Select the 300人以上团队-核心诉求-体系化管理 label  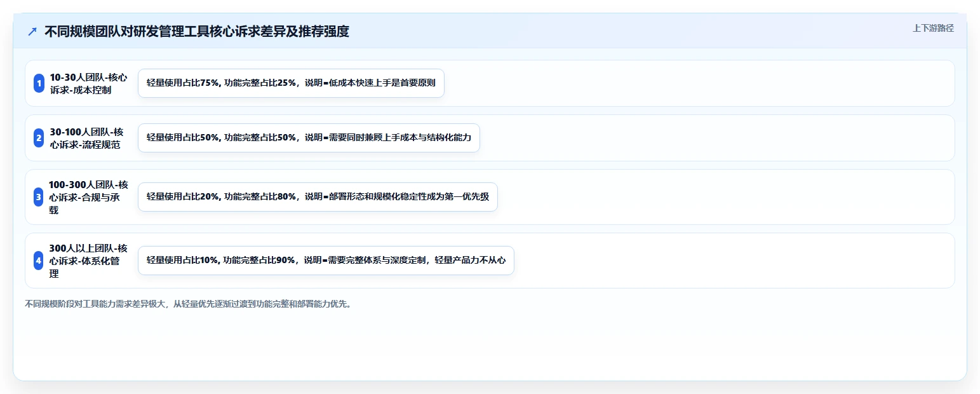[88, 261]
